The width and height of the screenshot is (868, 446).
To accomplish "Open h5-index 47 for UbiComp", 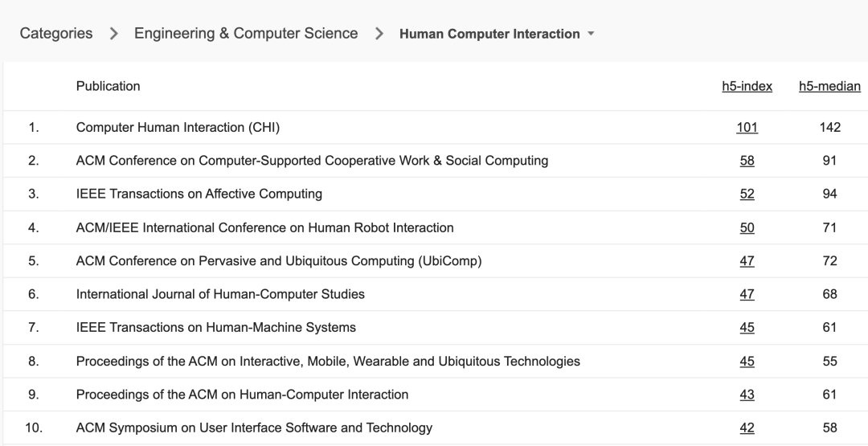I will click(747, 261).
